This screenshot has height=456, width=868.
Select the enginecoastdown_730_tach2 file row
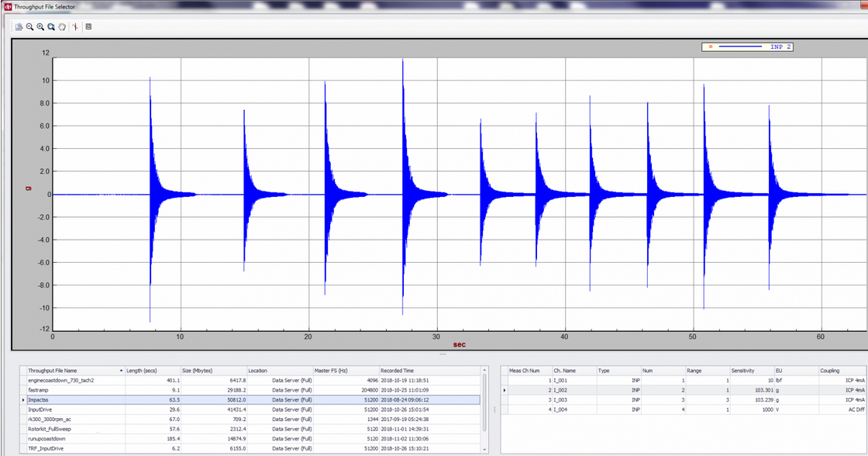click(61, 381)
